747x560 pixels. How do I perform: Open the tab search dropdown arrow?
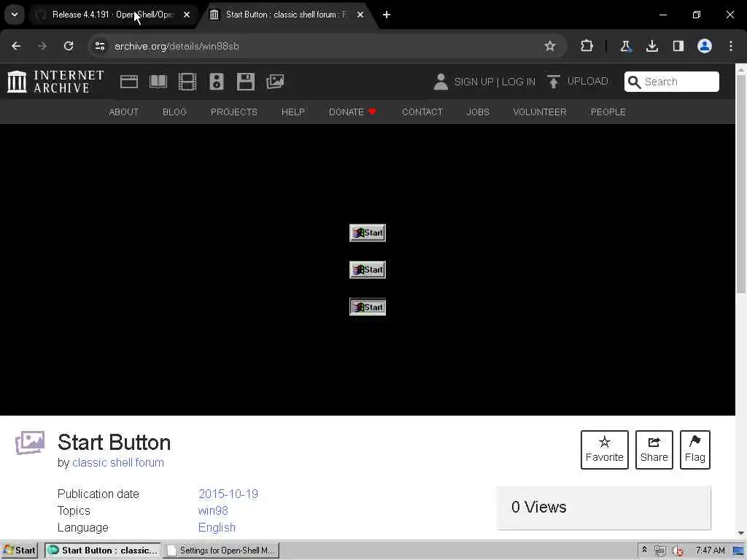point(15,15)
